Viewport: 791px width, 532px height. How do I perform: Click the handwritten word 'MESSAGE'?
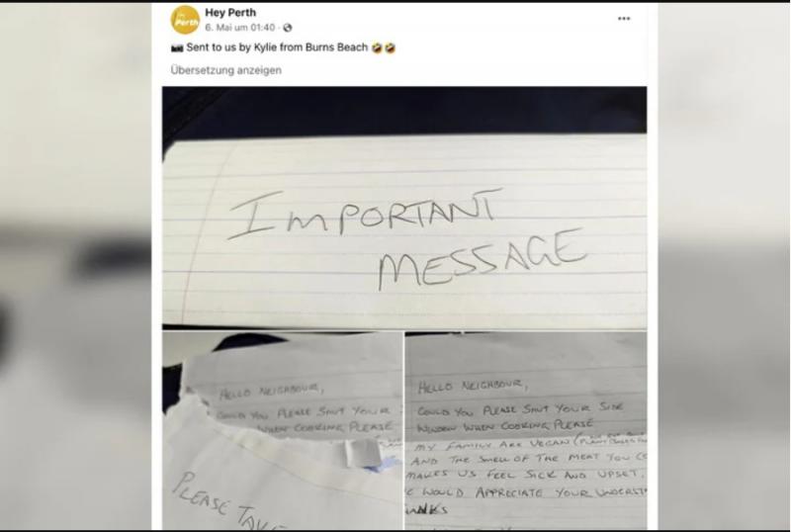(482, 260)
